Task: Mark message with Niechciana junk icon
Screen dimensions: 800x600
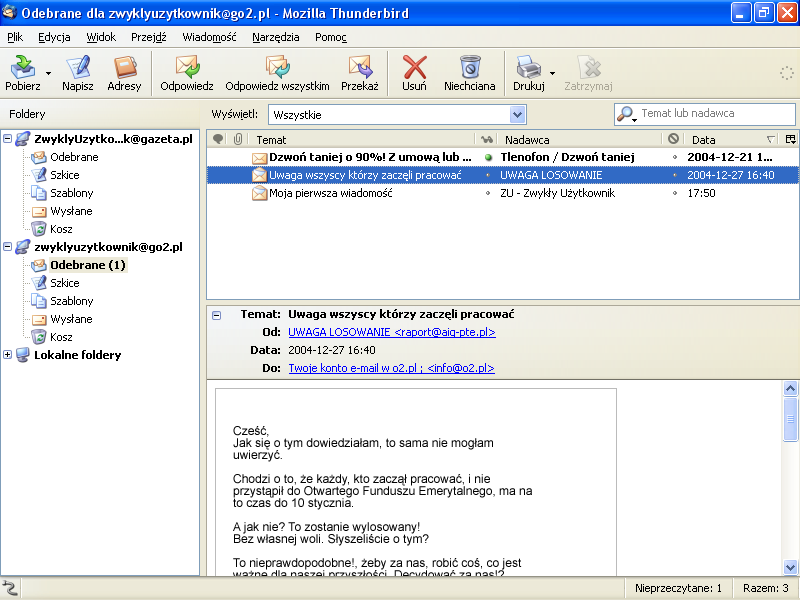Action: click(x=469, y=67)
